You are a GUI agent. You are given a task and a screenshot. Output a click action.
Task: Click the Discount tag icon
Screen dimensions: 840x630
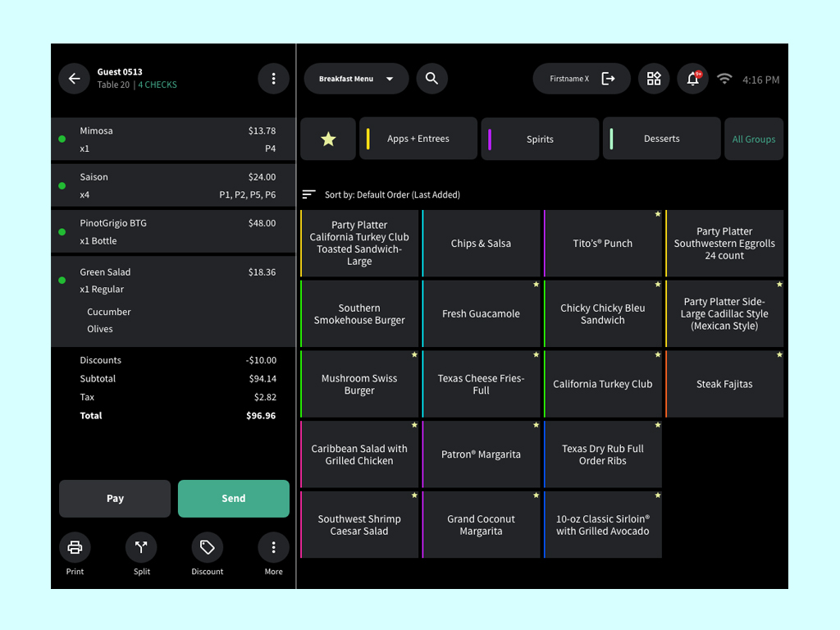[208, 547]
